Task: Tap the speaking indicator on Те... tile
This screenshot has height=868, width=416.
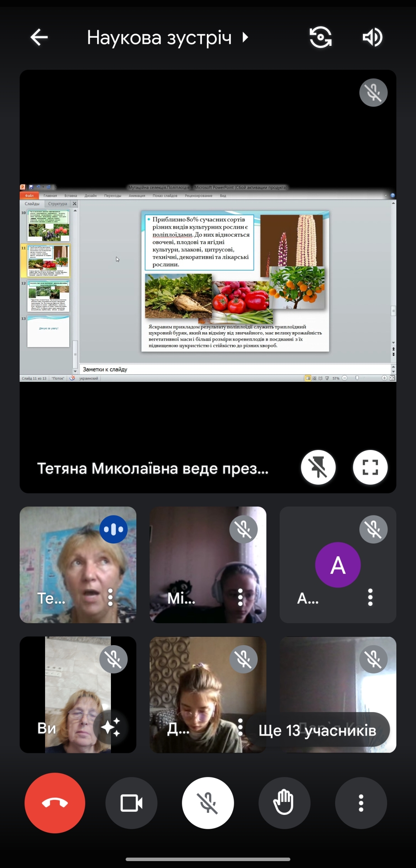Action: [x=114, y=529]
